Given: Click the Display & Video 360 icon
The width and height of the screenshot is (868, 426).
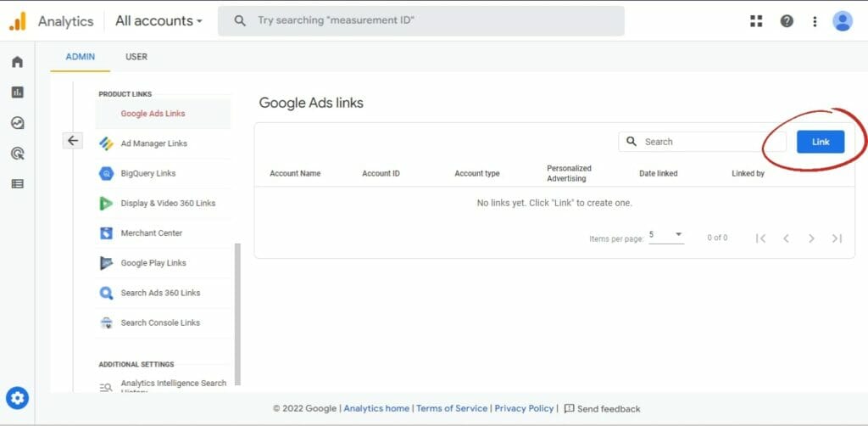Looking at the screenshot, I should (106, 204).
